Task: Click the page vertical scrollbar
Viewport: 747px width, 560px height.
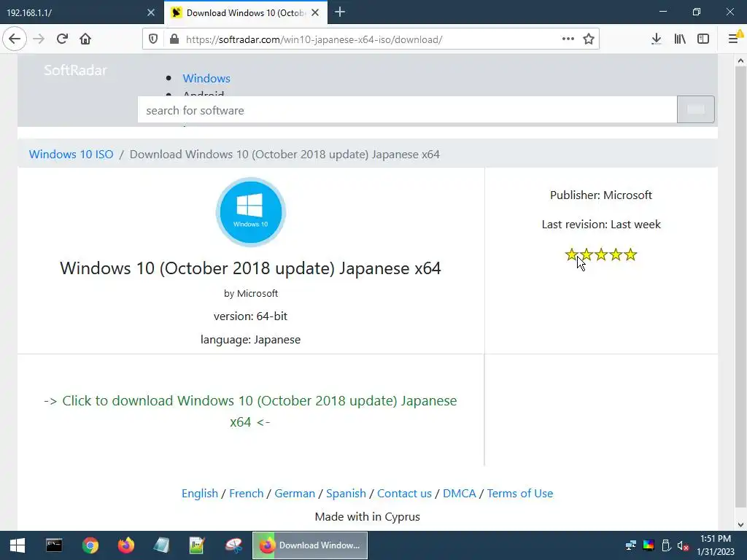Action: (x=740, y=286)
